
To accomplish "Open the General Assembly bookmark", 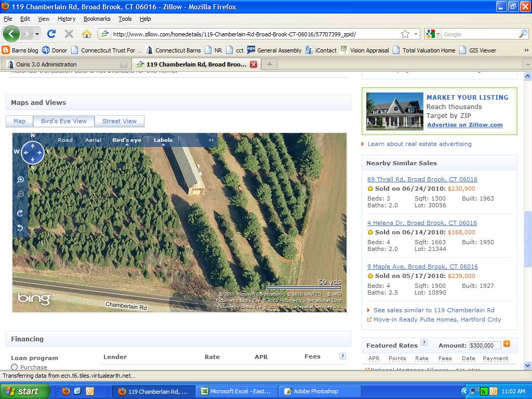I will tap(274, 50).
